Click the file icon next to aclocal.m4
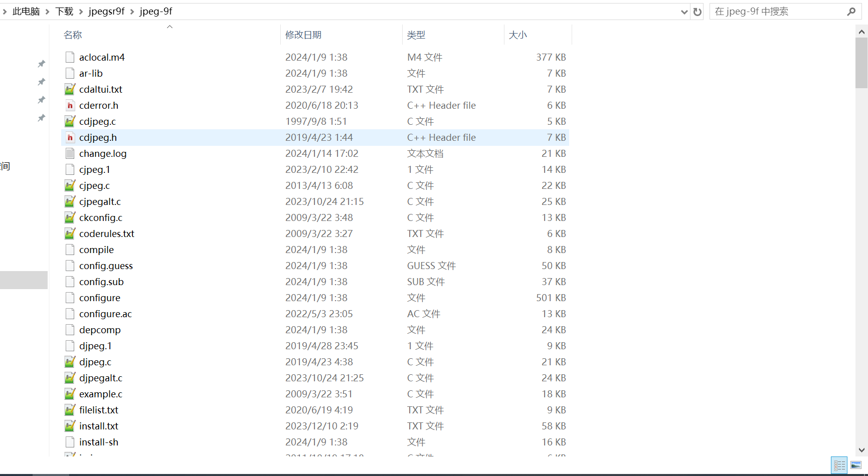The width and height of the screenshot is (868, 476). point(70,57)
